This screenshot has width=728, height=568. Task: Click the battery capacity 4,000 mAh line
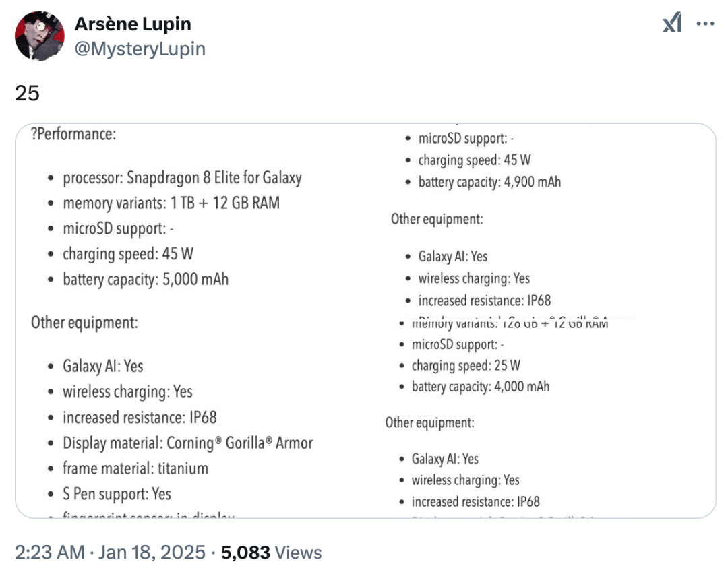click(480, 387)
